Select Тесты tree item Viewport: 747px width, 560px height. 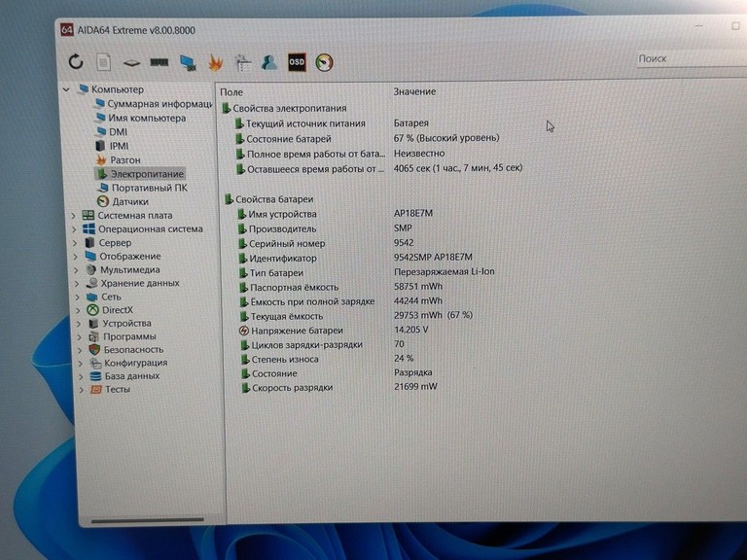pyautogui.click(x=111, y=389)
